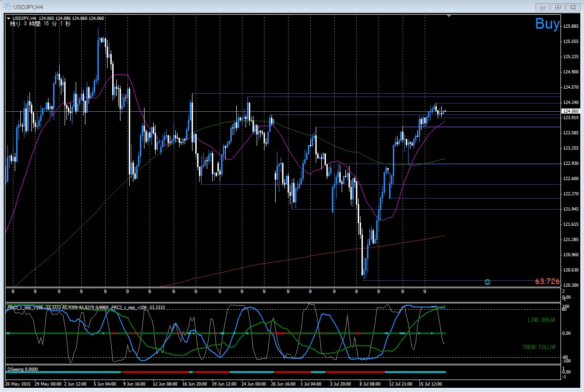Click the LINE BREAK label
584x392 pixels.
[x=542, y=320]
